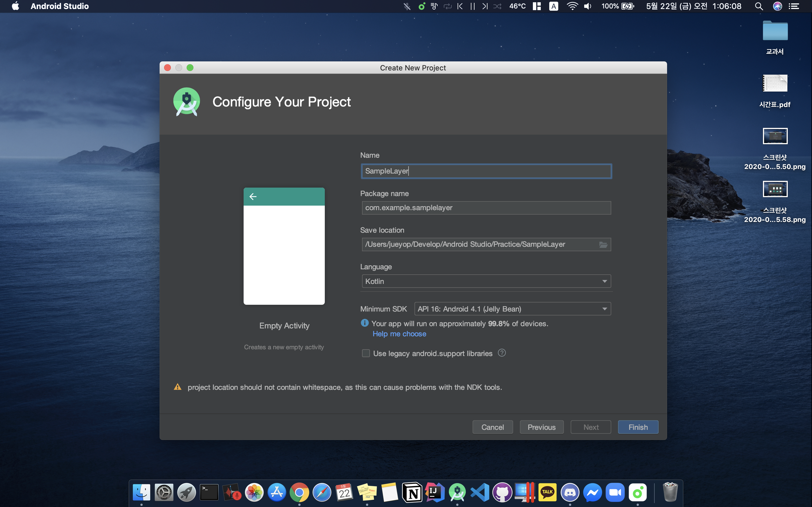
Task: Open Spotlight search in the menu bar
Action: tap(759, 6)
